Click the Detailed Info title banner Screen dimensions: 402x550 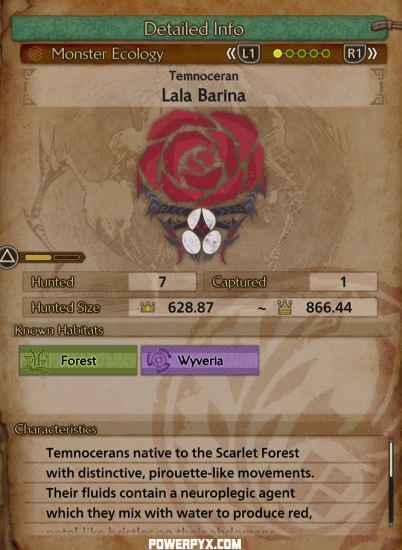pos(200,28)
